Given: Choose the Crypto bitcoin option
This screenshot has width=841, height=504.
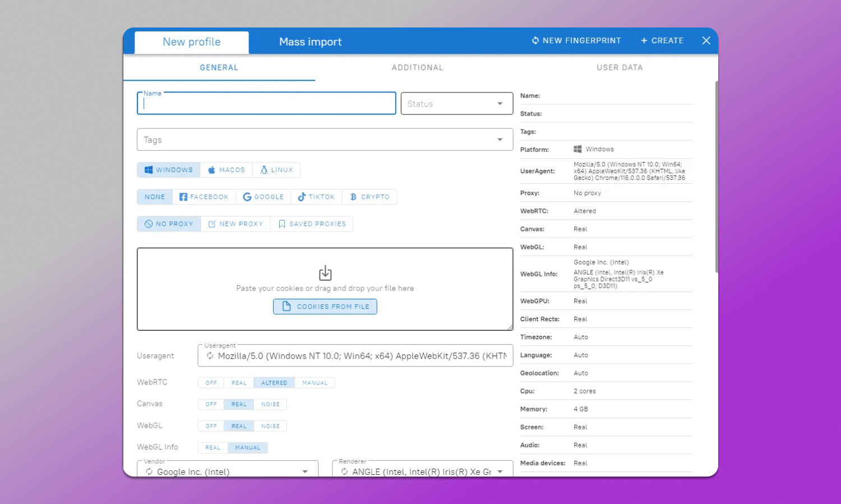Looking at the screenshot, I should (353, 197).
